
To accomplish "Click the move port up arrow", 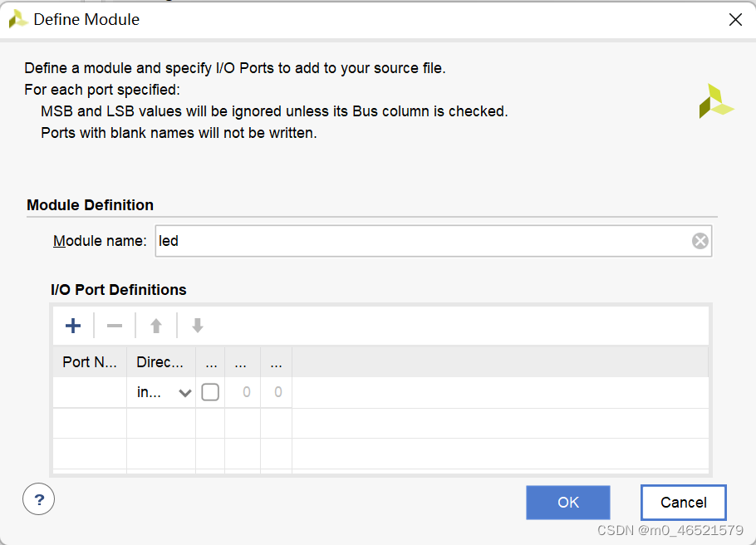I will pos(156,326).
